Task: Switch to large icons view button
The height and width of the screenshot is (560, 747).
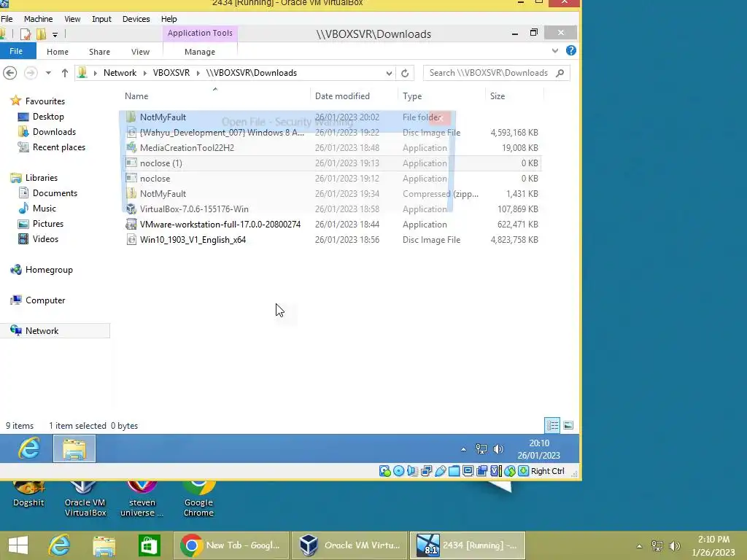Action: [x=568, y=425]
